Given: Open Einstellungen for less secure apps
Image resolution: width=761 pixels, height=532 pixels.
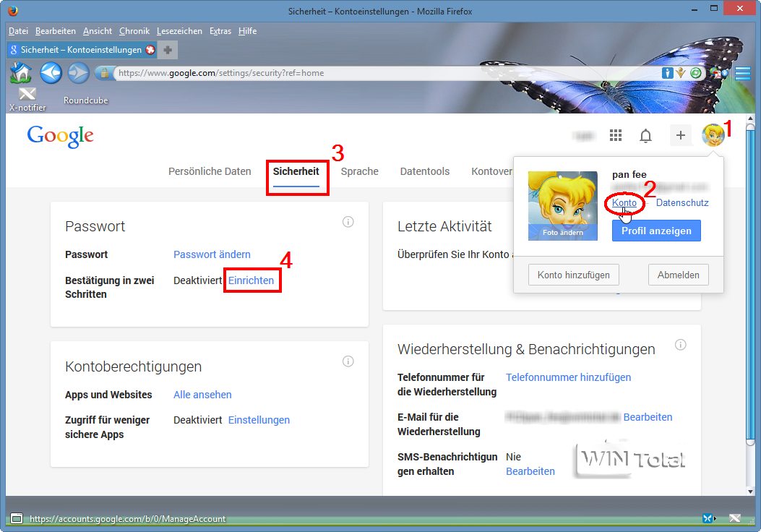Looking at the screenshot, I should point(259,420).
